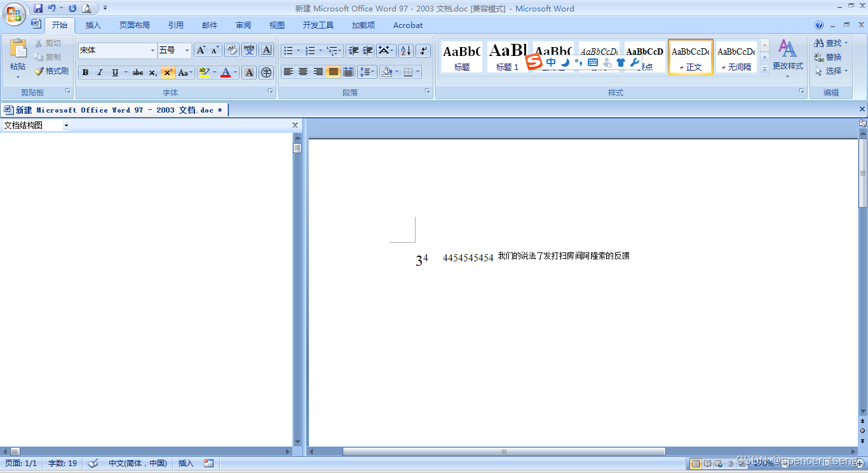Apply text highlight color
The image size is (868, 473).
(203, 72)
